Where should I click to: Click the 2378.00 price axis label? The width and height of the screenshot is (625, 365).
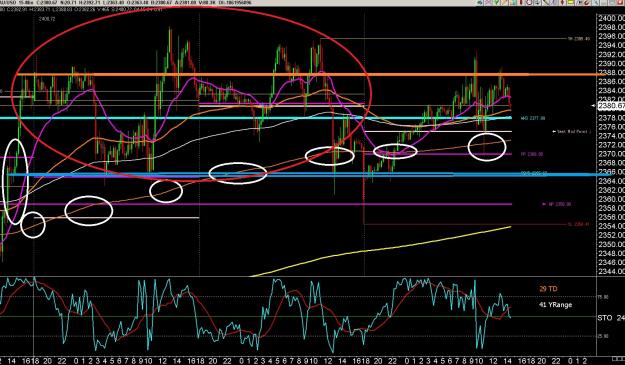tap(611, 118)
